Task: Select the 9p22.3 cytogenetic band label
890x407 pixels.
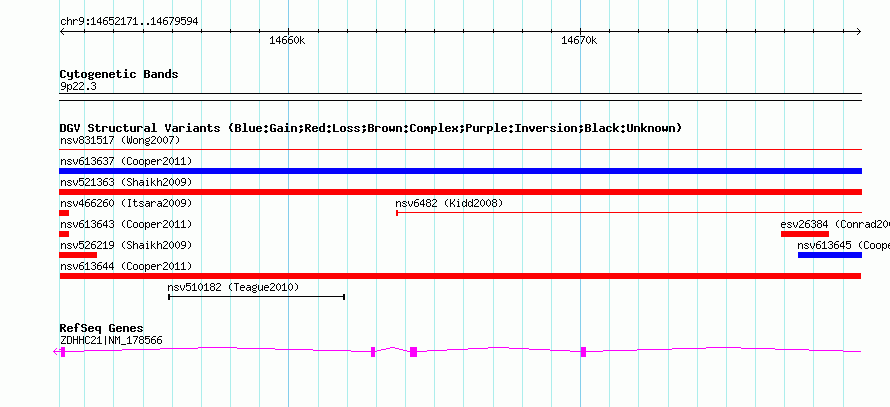Action: (78, 87)
